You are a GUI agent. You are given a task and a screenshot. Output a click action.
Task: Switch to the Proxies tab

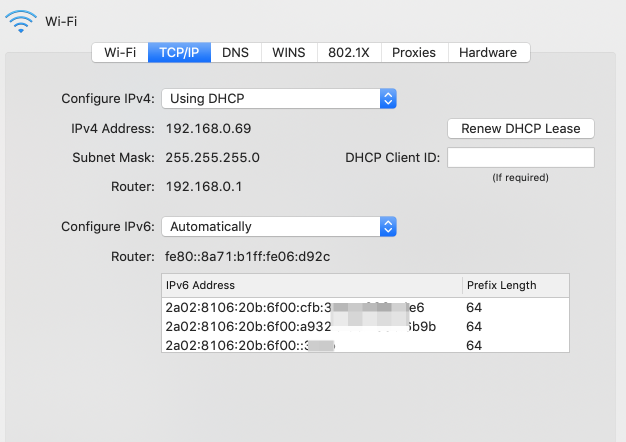pos(413,52)
